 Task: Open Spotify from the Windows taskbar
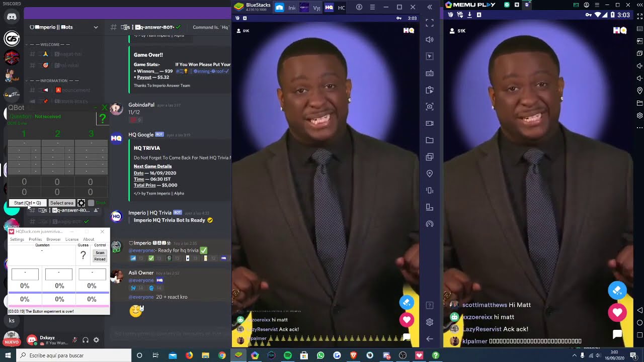click(x=288, y=355)
